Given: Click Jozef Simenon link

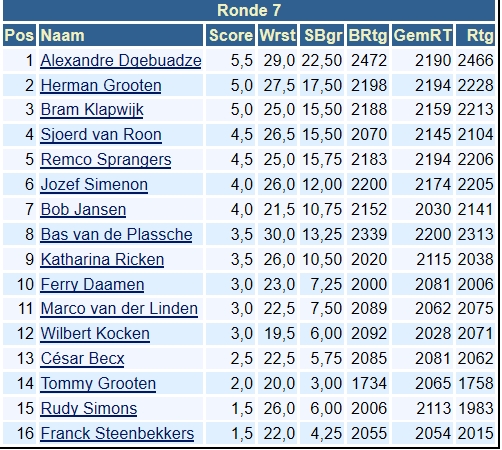Looking at the screenshot, I should pos(94,185).
